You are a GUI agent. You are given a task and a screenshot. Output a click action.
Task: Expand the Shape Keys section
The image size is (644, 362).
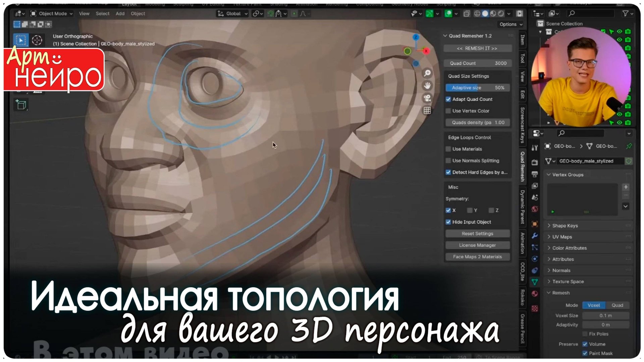tap(565, 226)
